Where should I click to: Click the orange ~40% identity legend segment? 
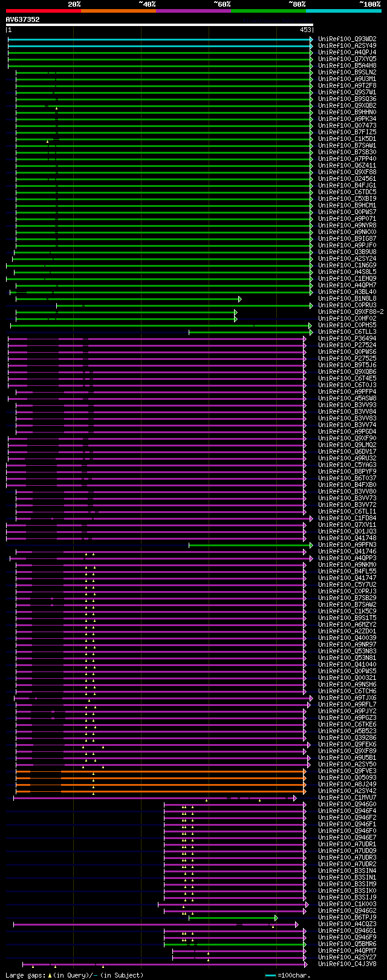pos(119,11)
